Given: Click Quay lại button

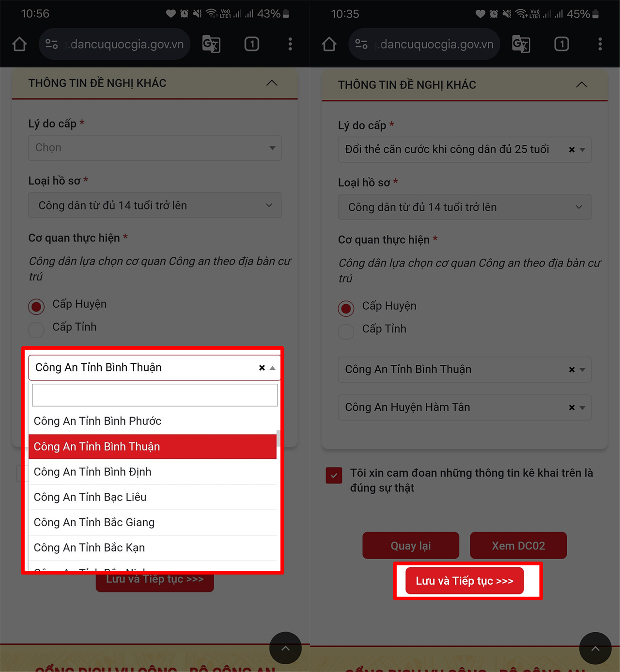Looking at the screenshot, I should coord(411,546).
